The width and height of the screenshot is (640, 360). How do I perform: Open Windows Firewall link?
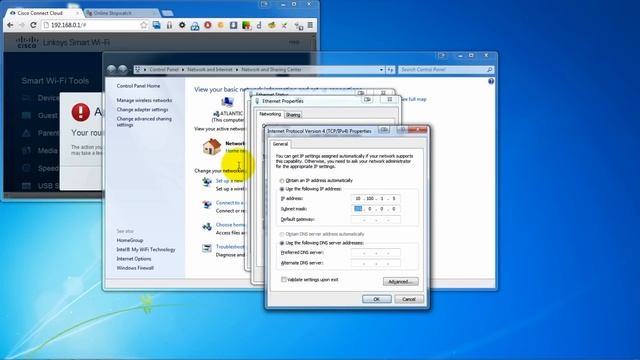[135, 268]
